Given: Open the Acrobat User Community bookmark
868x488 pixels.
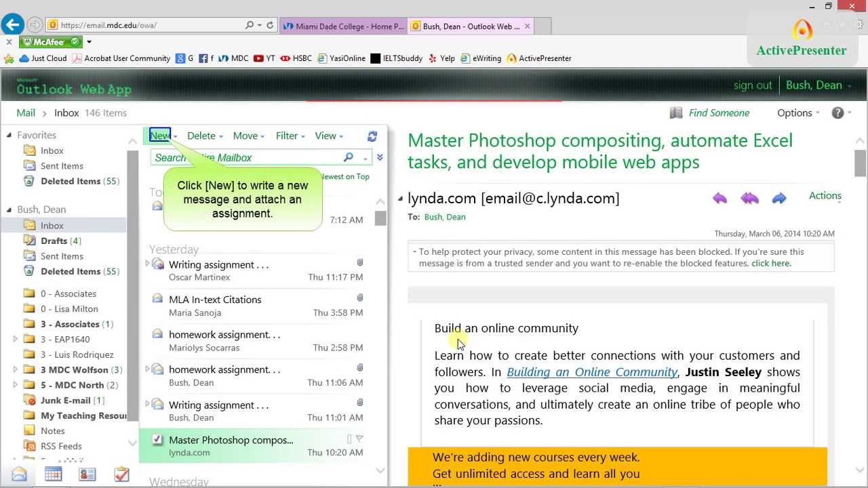Looking at the screenshot, I should [121, 58].
